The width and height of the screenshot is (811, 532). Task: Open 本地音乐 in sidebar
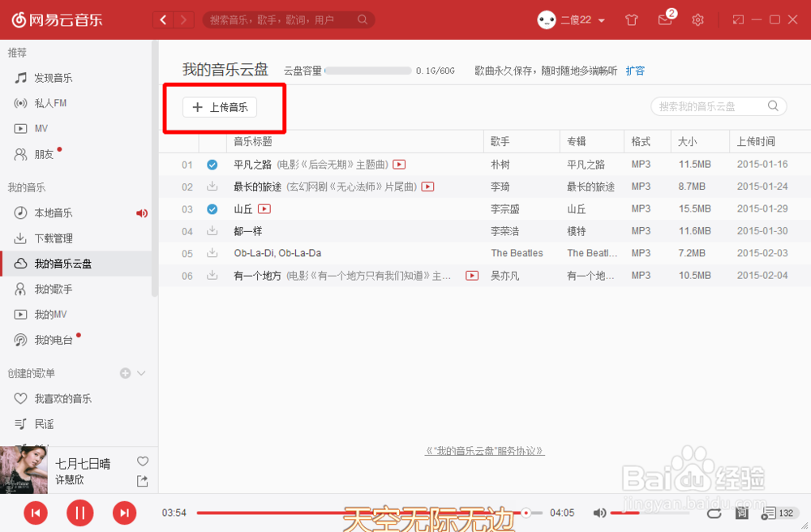[54, 213]
